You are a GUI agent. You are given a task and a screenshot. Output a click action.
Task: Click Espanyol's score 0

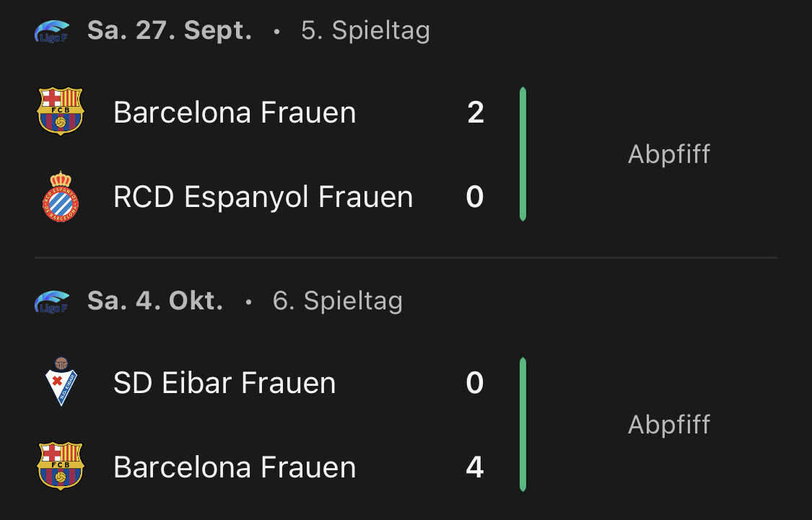coord(475,197)
